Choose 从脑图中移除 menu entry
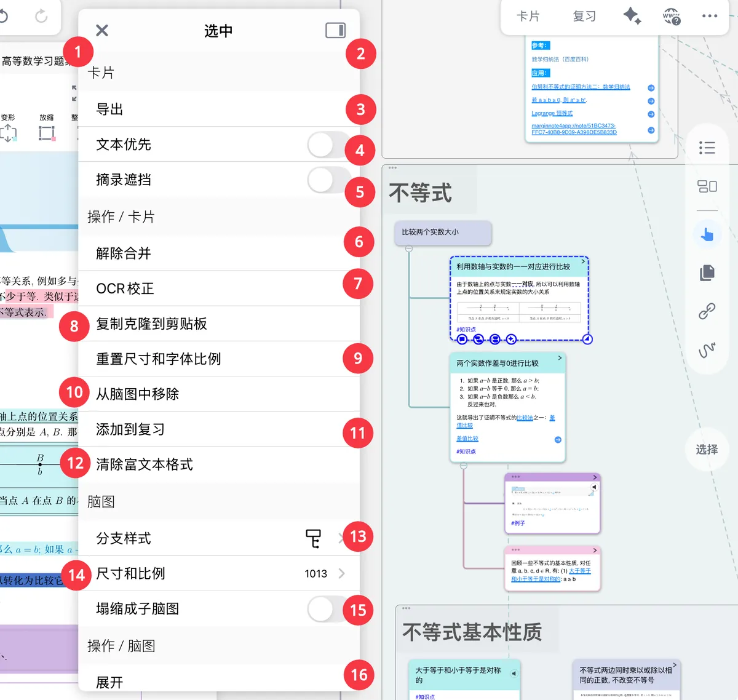This screenshot has height=700, width=738. pos(219,394)
